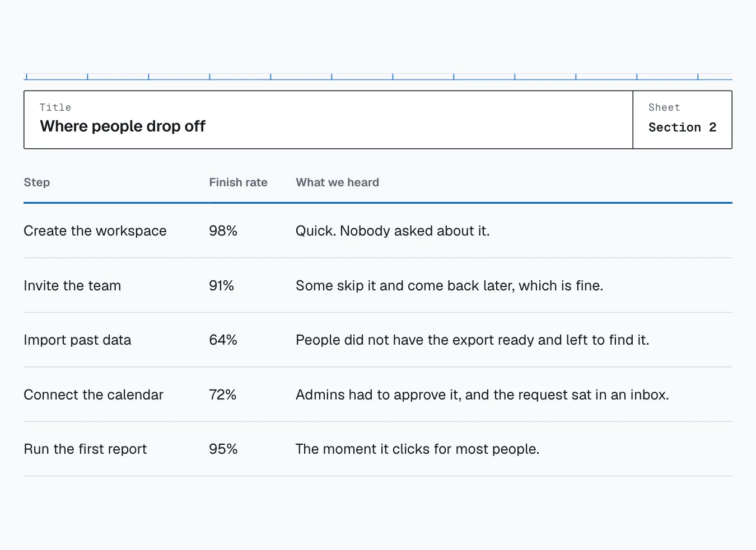This screenshot has width=756, height=550.
Task: Select the 'Run the first report' step
Action: pos(85,449)
